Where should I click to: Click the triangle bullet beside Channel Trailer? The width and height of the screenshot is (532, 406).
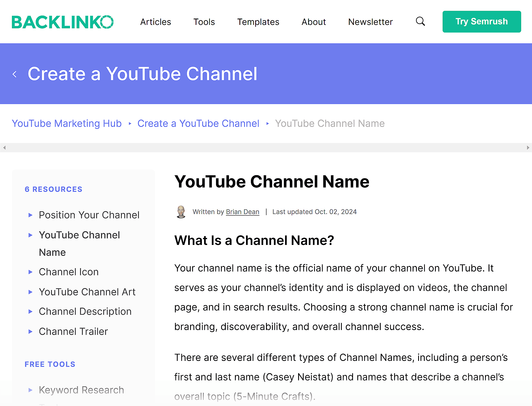30,332
